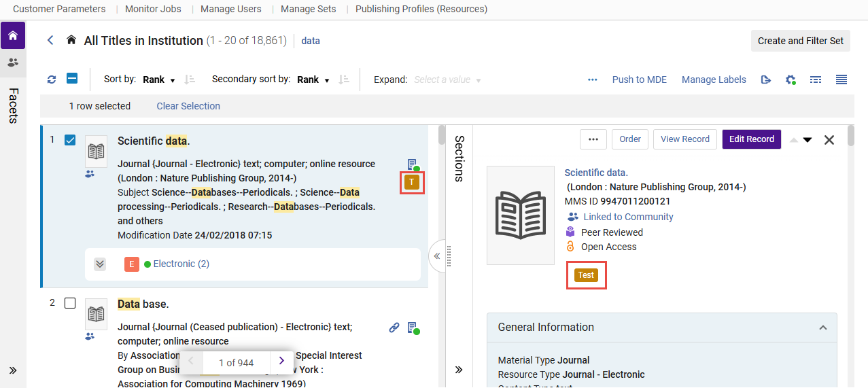Click the Order button
This screenshot has width=868, height=388.
(x=630, y=139)
